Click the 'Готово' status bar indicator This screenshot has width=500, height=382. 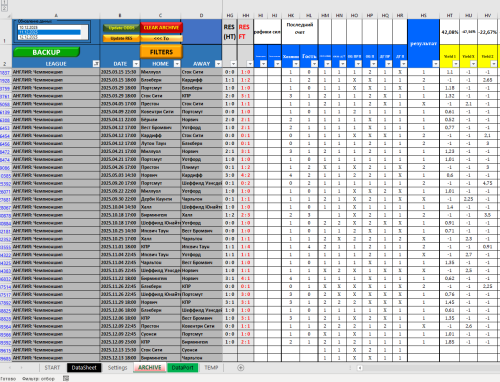tap(8, 379)
